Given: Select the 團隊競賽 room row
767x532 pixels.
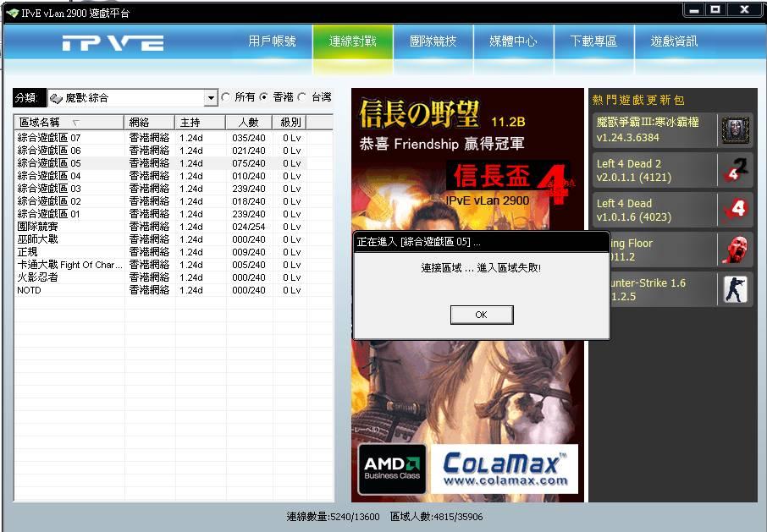Looking at the screenshot, I should (161, 227).
